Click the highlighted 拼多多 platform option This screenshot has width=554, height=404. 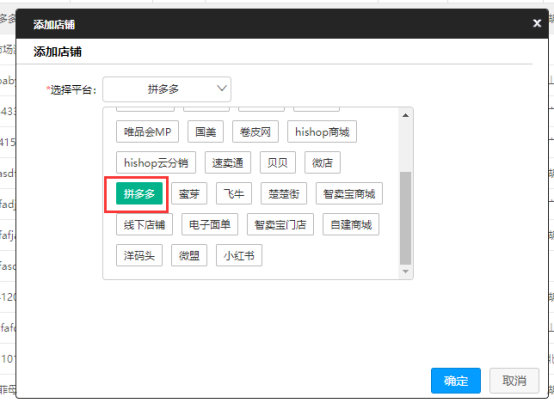pos(139,194)
